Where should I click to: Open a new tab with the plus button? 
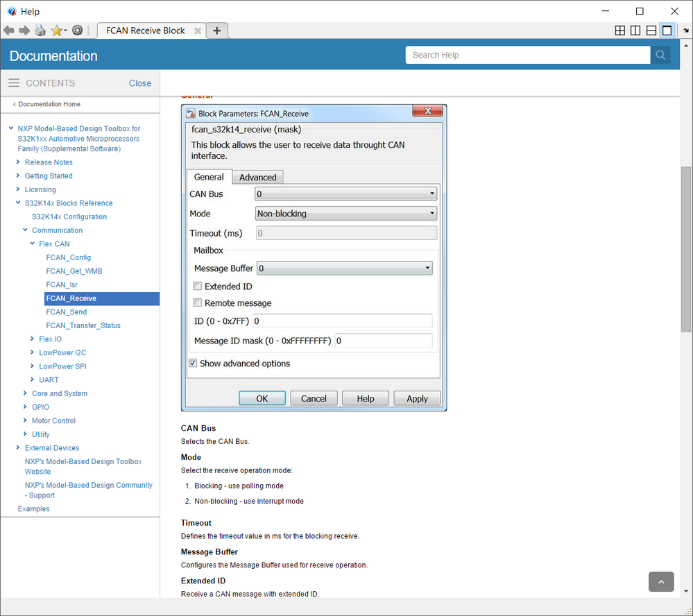(217, 31)
